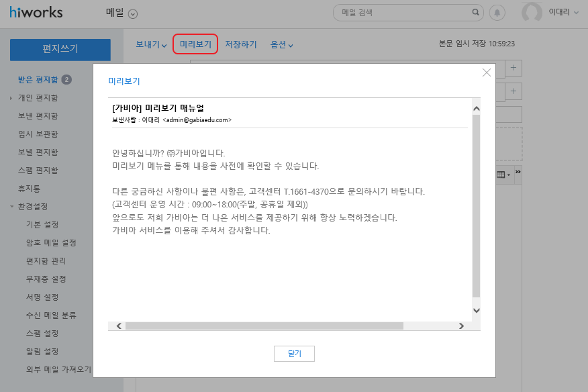Screen dimensions: 588x392
Task: Collapse the 환경설정 section
Action: (x=11, y=207)
